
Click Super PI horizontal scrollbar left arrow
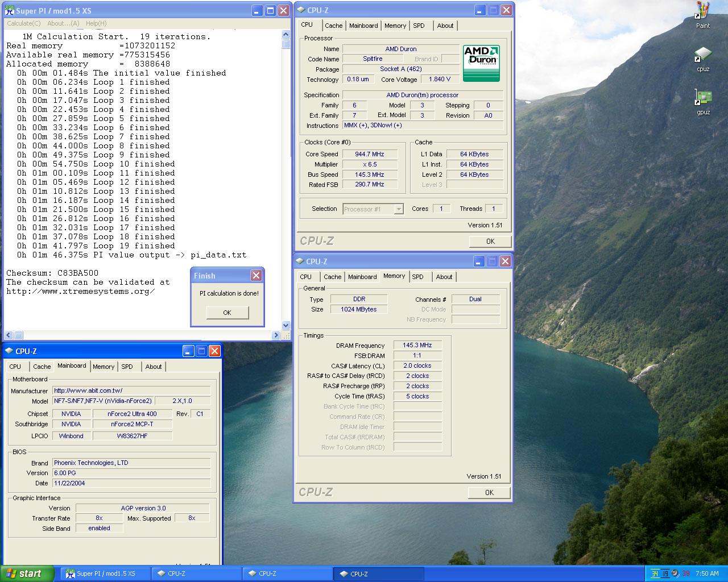[x=9, y=335]
